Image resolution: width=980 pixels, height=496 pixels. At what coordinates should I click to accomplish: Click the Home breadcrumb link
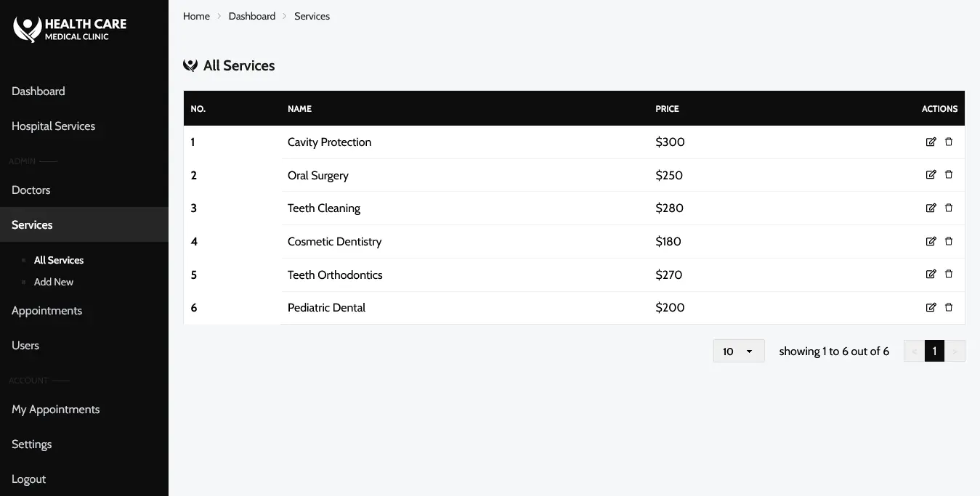pyautogui.click(x=196, y=16)
